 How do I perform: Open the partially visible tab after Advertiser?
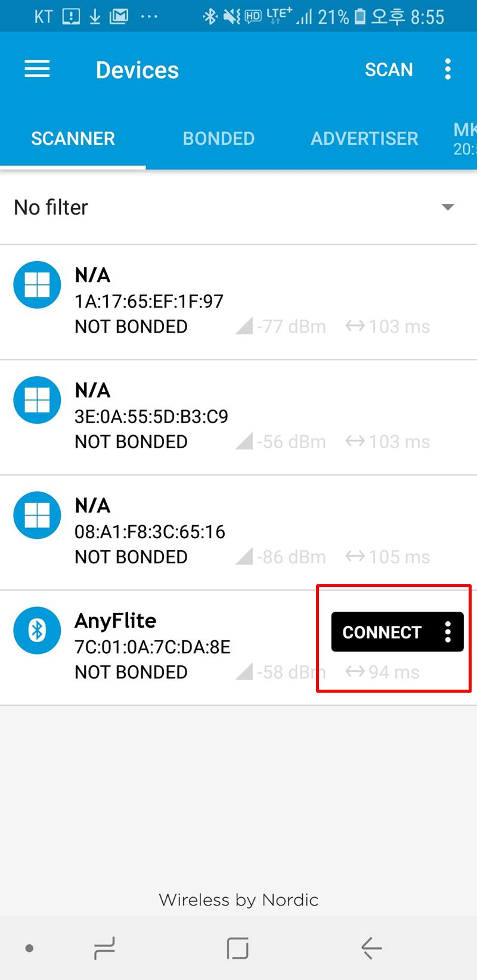pyautogui.click(x=464, y=138)
